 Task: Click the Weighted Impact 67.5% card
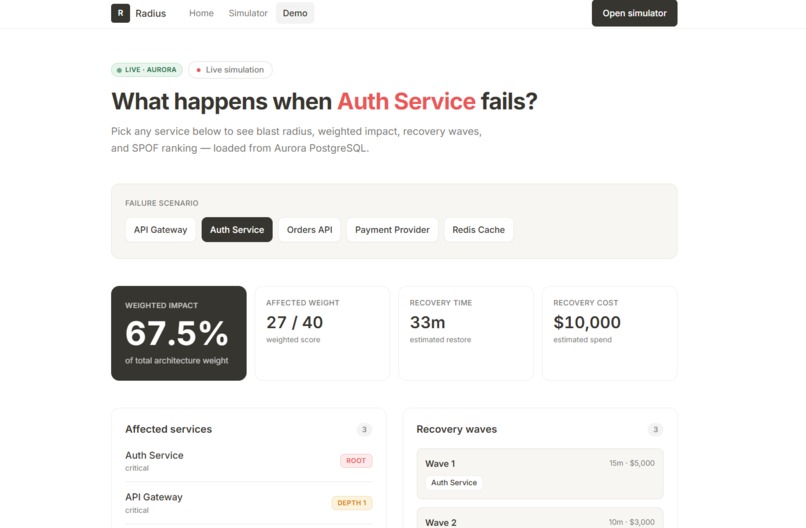pyautogui.click(x=179, y=333)
